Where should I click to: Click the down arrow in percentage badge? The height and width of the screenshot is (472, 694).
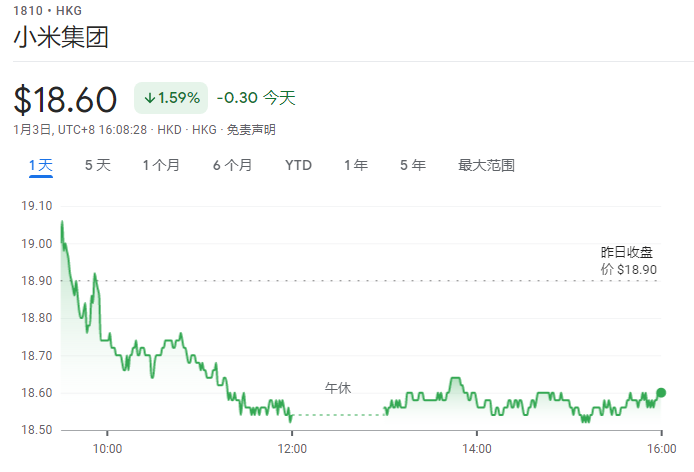150,98
